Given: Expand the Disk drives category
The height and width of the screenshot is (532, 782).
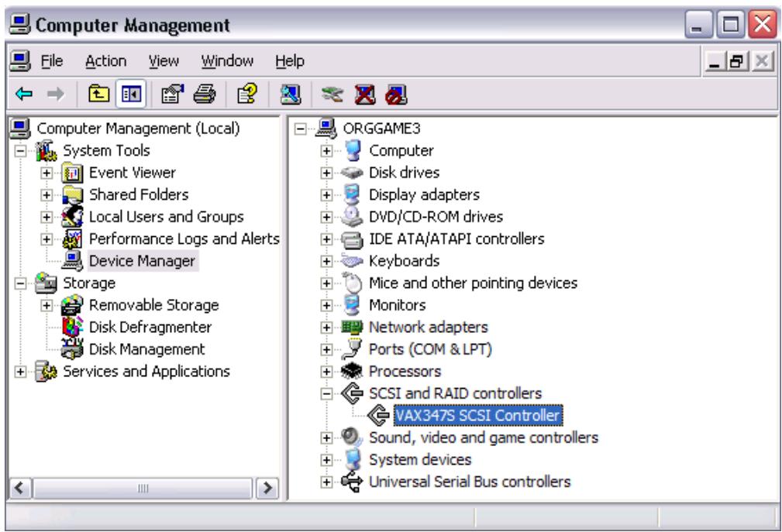Looking at the screenshot, I should [x=326, y=173].
